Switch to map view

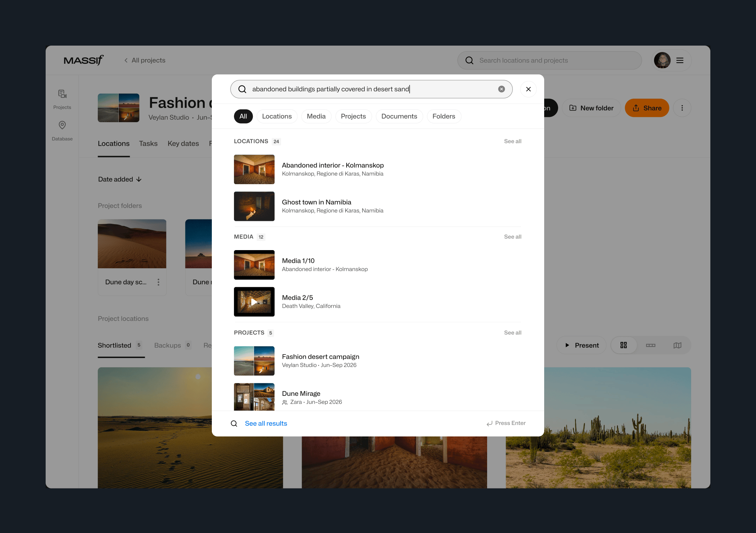point(677,345)
